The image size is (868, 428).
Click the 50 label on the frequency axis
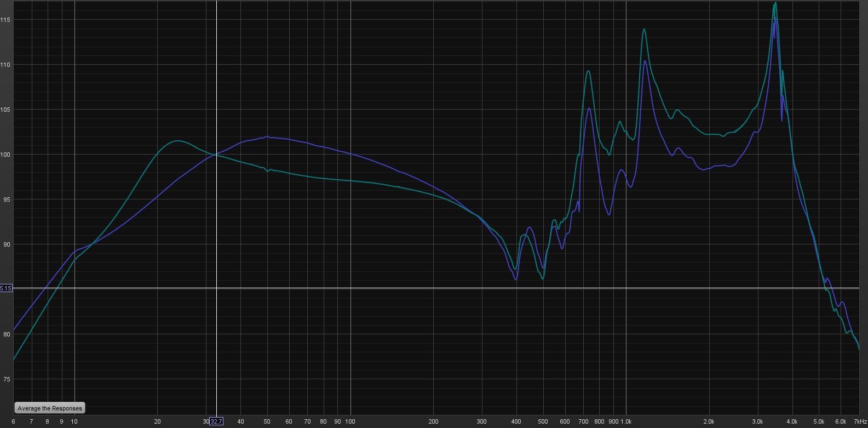click(267, 421)
